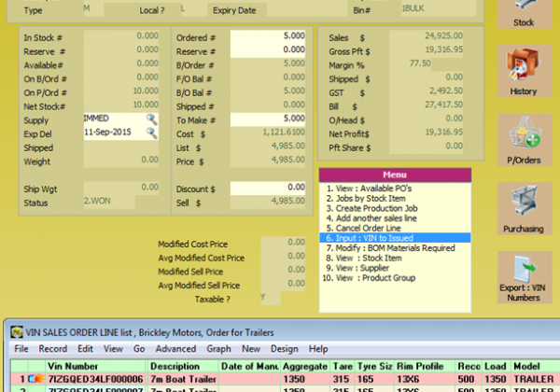Select Cancel Order Line entry
Screen dimensions: 560x392
(x=395, y=228)
